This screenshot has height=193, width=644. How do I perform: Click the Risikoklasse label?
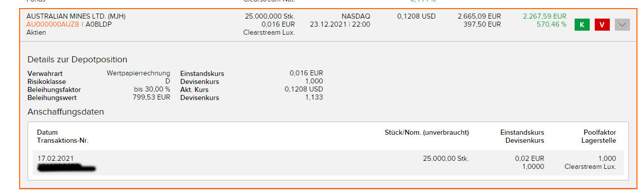(47, 81)
